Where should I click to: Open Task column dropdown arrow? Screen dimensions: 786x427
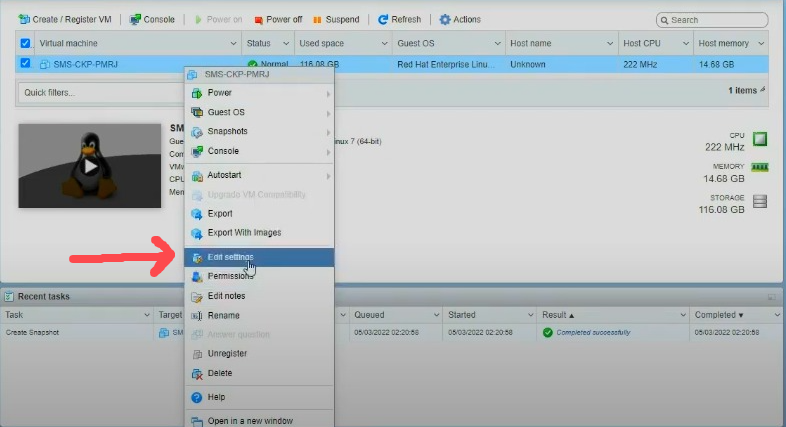146,315
